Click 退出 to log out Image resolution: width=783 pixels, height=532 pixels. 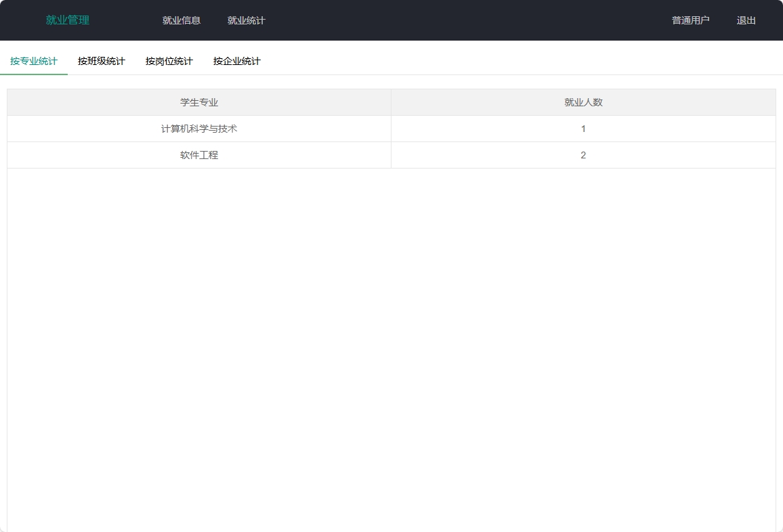pyautogui.click(x=746, y=20)
